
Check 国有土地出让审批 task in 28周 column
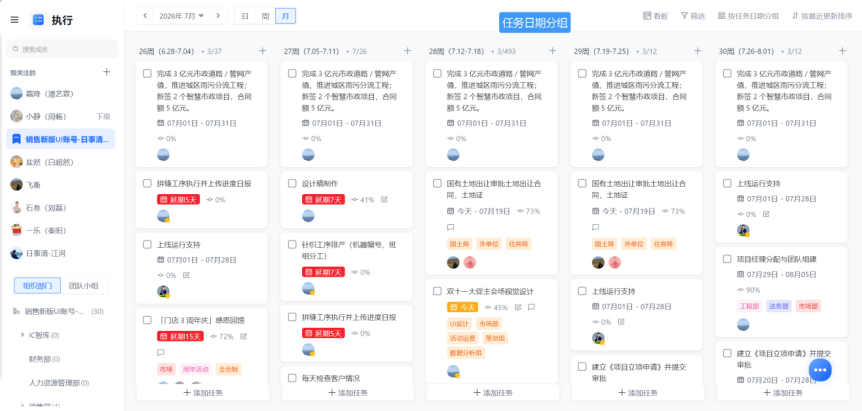point(437,184)
